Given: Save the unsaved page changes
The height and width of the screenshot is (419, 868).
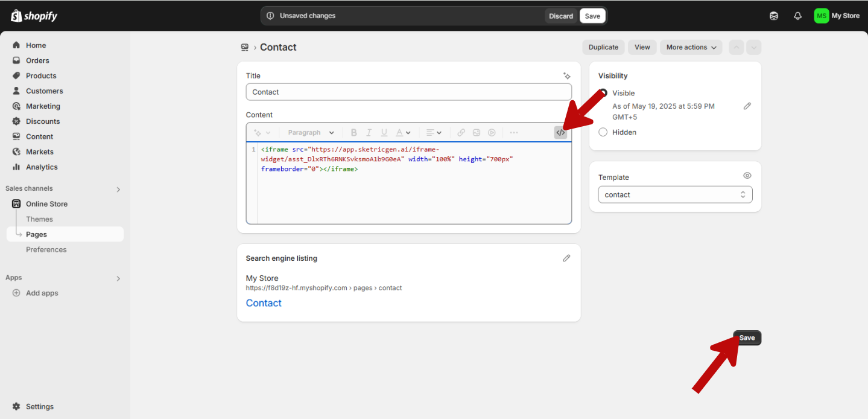Looking at the screenshot, I should pyautogui.click(x=592, y=15).
